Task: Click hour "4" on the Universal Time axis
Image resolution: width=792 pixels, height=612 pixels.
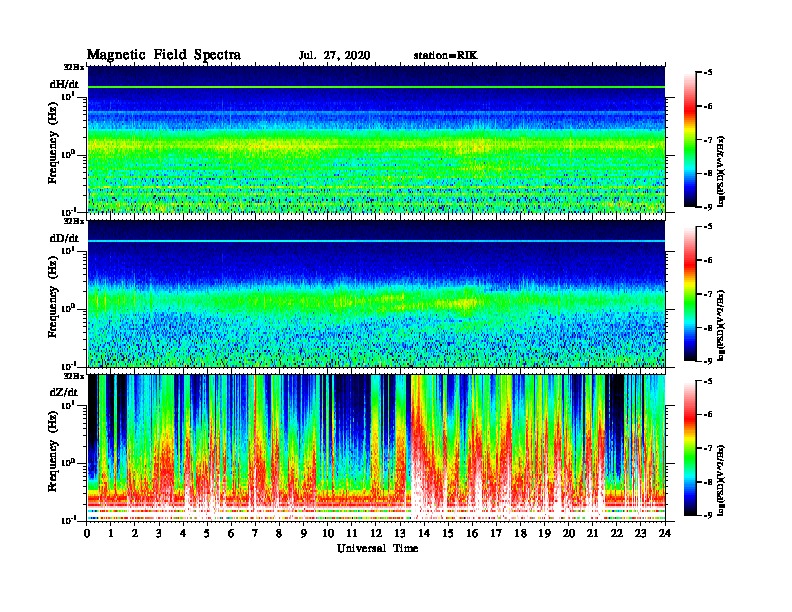Action: [183, 534]
